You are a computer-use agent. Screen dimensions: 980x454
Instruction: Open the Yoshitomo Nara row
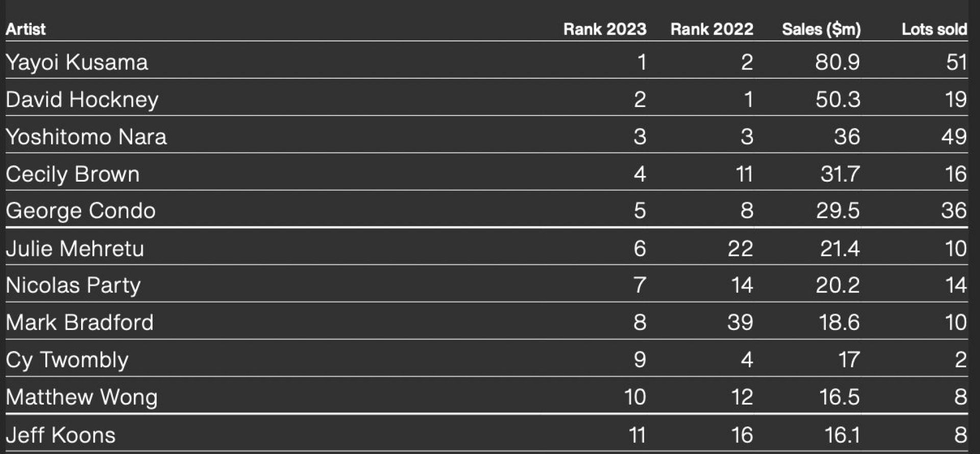coord(86,137)
